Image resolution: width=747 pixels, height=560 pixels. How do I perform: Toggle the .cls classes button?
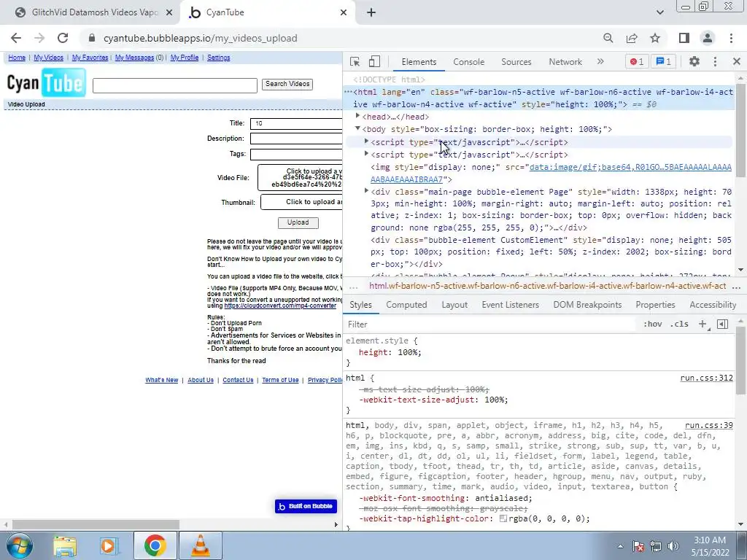(x=679, y=324)
